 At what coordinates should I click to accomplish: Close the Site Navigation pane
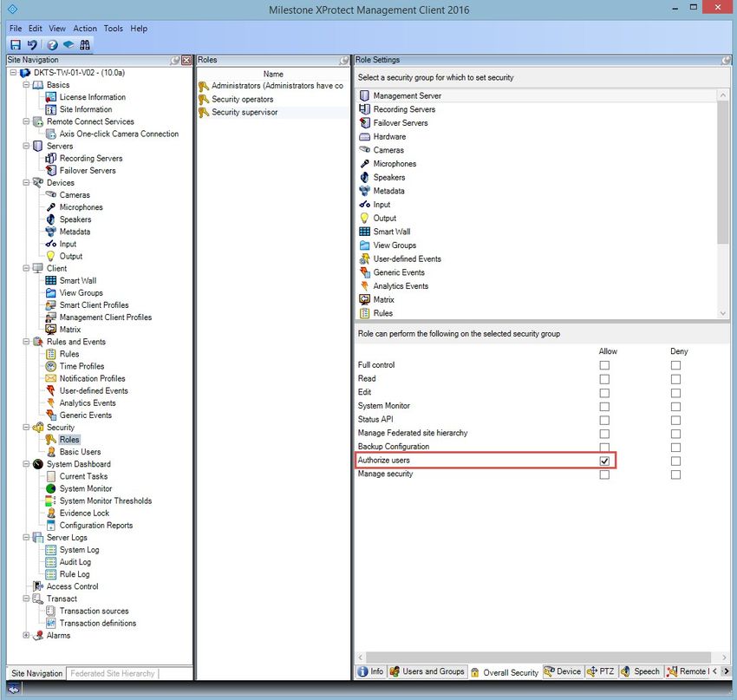click(x=186, y=60)
